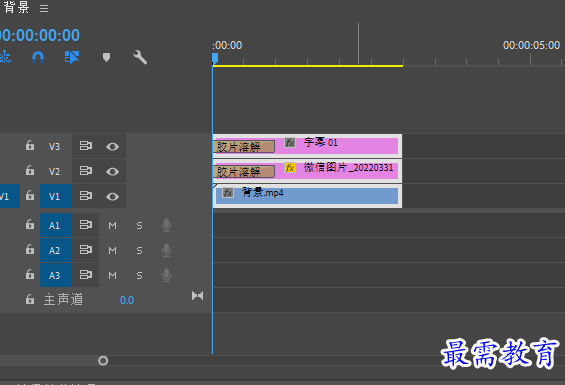Toggle sync lock on track V1
Screen dimensions: 565x385
coord(86,196)
